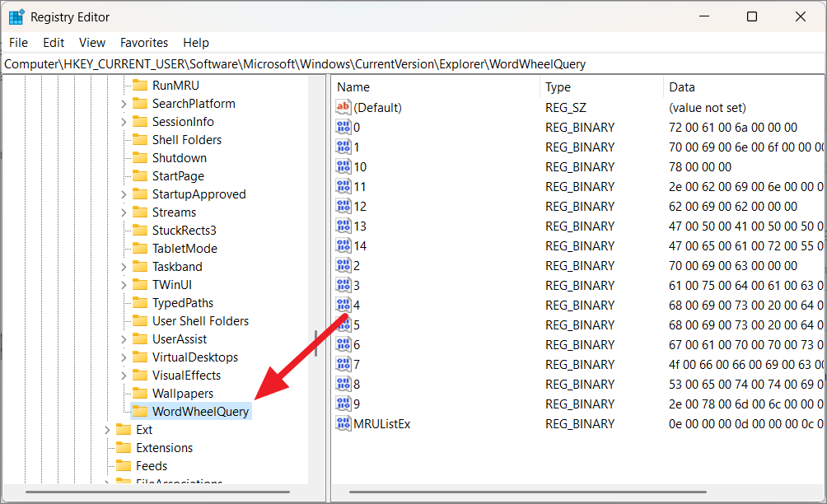The image size is (827, 504).
Task: Select the Streams key label
Action: 174,212
